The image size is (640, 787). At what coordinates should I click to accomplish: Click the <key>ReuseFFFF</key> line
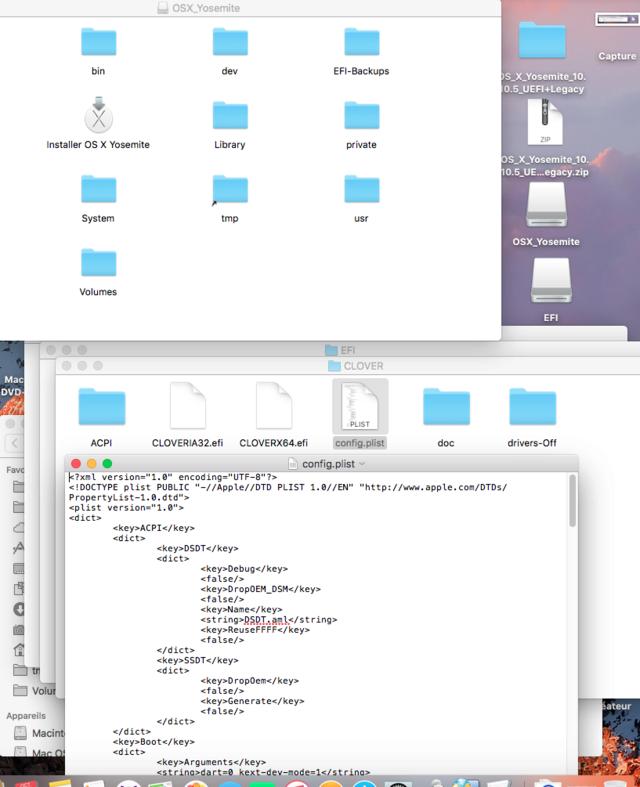[x=255, y=630]
